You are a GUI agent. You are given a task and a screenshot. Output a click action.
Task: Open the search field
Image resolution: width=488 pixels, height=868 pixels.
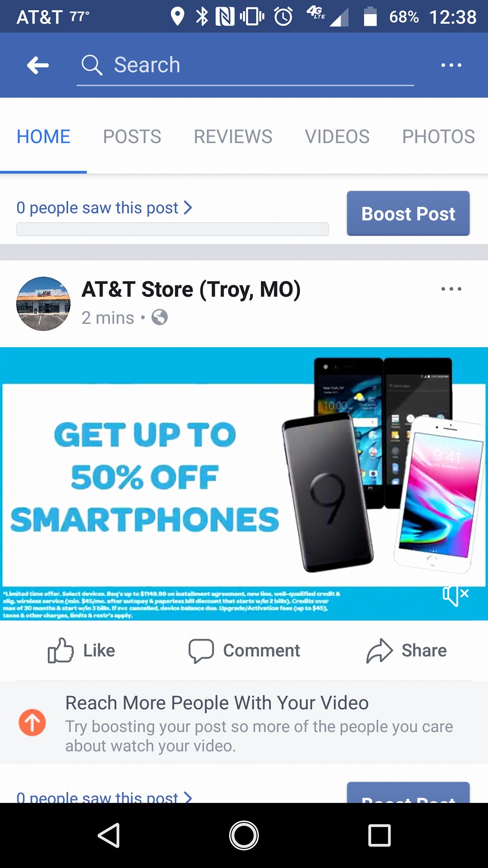point(245,65)
